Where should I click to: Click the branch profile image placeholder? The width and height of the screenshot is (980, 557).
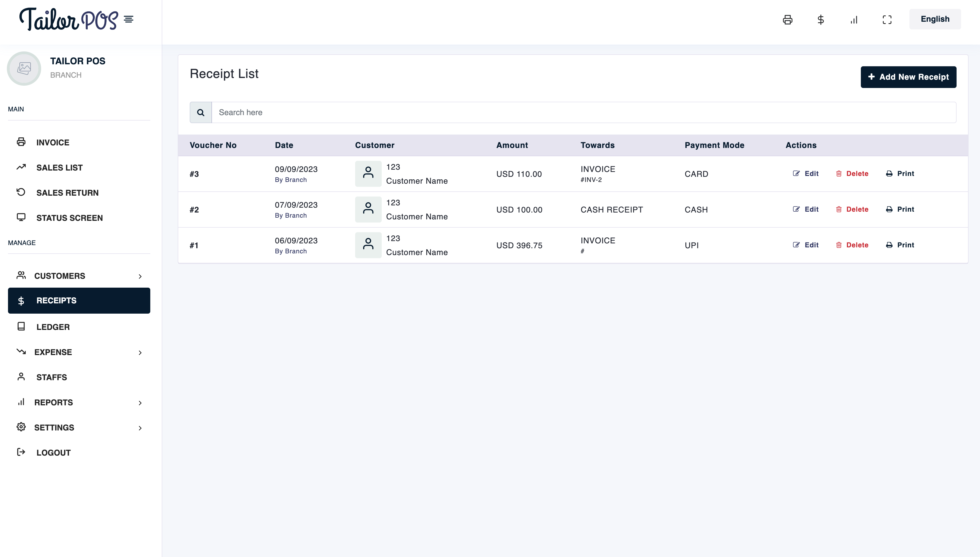tap(24, 69)
